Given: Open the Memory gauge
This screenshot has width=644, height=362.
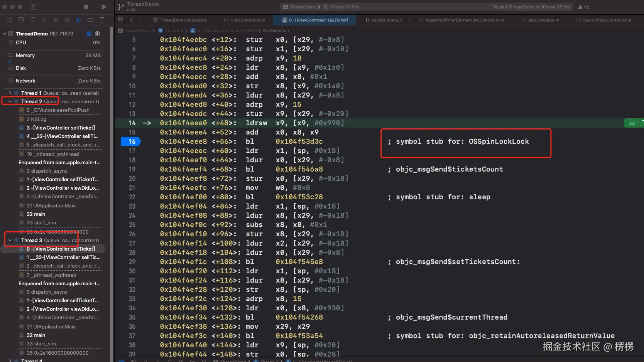Looking at the screenshot, I should 54,55.
